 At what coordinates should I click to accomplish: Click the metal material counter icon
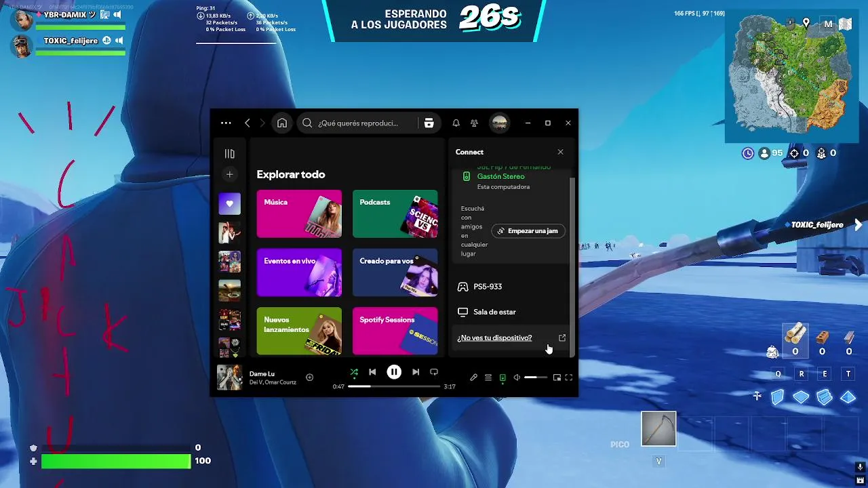tap(849, 337)
